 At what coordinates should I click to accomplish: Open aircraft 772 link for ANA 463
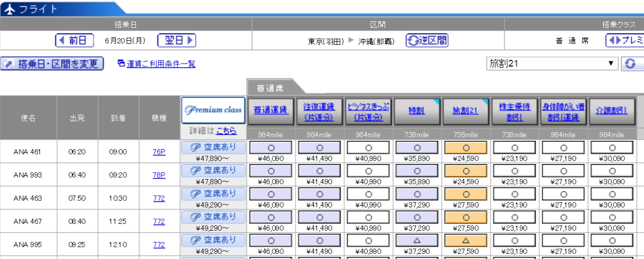click(x=159, y=198)
